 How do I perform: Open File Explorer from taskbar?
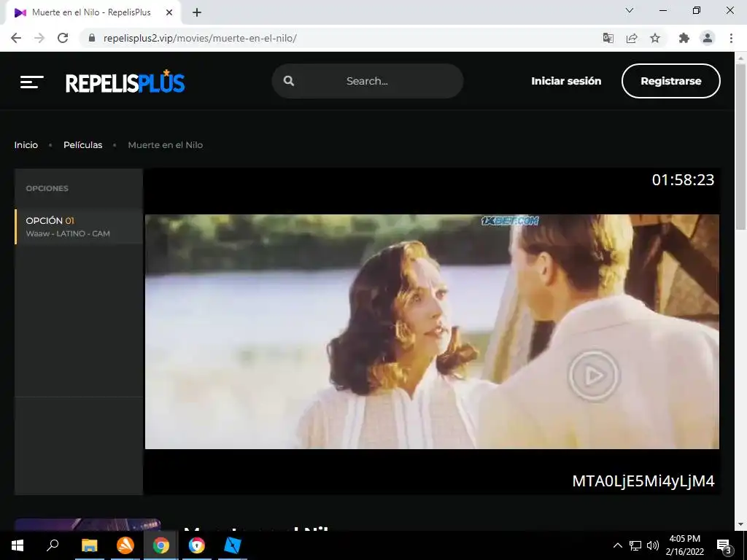(89, 545)
